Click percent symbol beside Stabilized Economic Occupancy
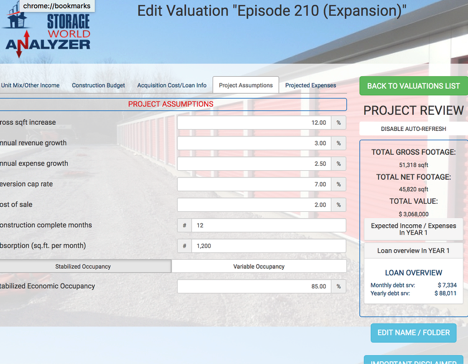 (x=339, y=286)
